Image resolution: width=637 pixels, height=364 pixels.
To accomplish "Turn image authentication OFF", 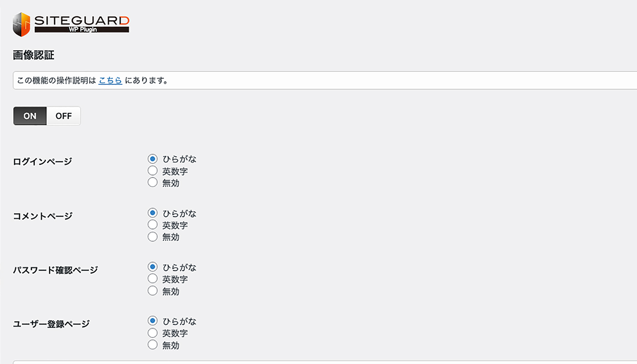I will coord(63,116).
